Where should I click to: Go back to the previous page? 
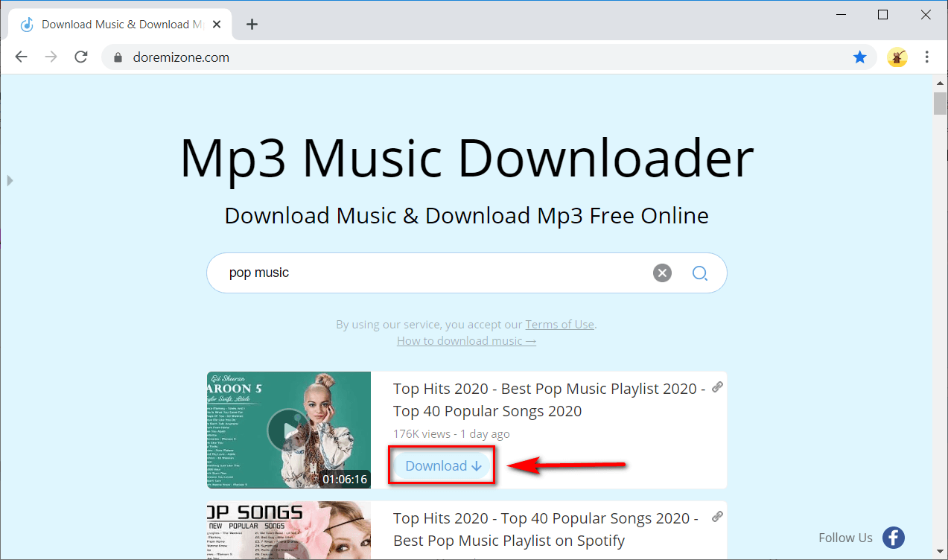pos(21,57)
